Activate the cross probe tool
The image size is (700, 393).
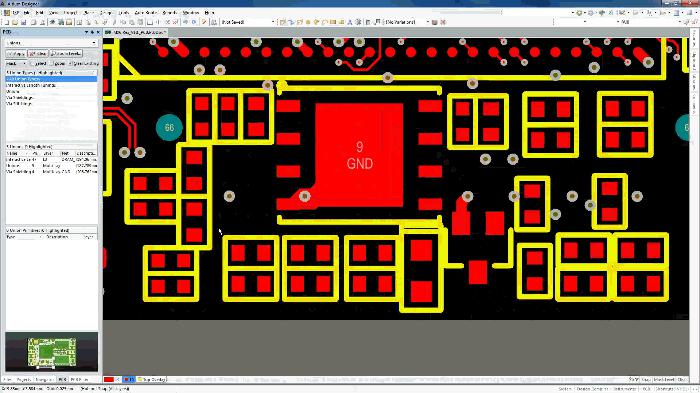click(204, 22)
